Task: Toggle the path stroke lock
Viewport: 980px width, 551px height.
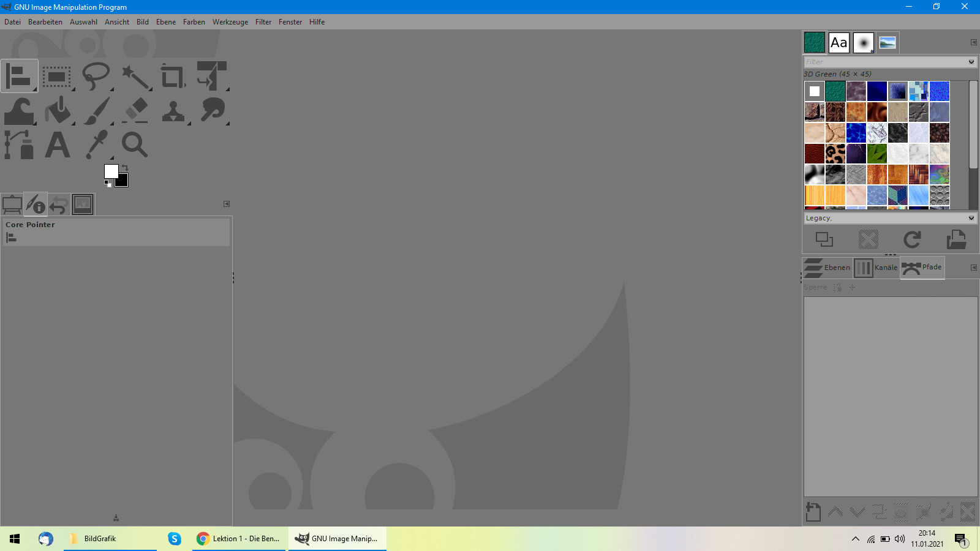Action: (x=837, y=287)
